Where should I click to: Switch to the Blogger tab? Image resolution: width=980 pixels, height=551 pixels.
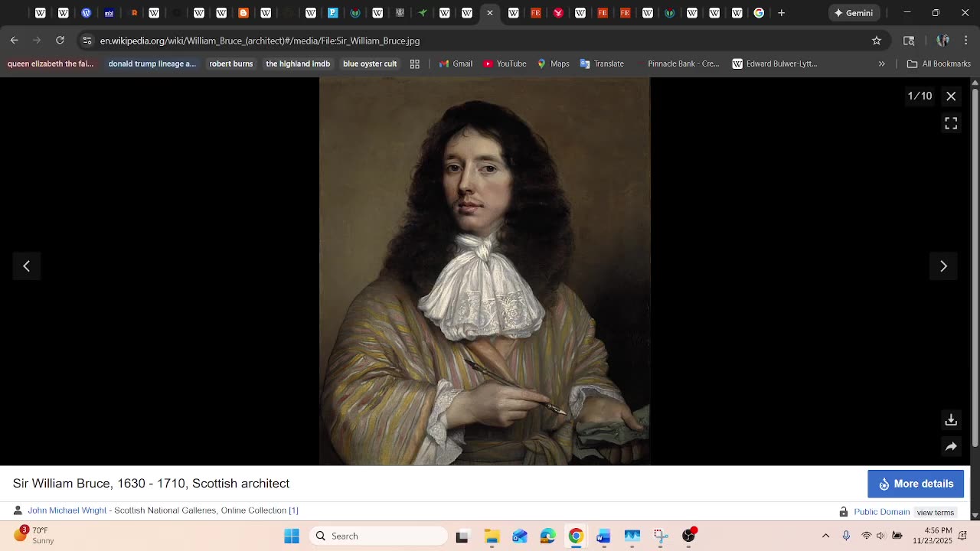tap(243, 13)
